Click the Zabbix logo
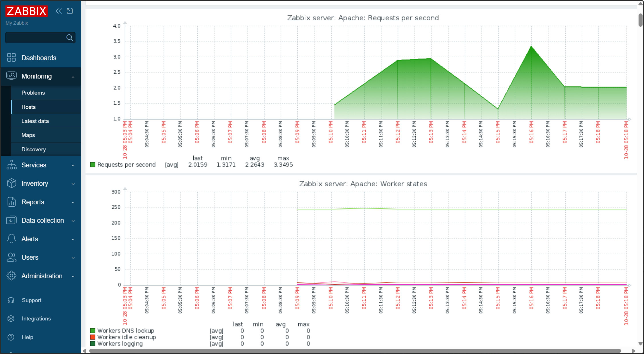 (x=26, y=11)
